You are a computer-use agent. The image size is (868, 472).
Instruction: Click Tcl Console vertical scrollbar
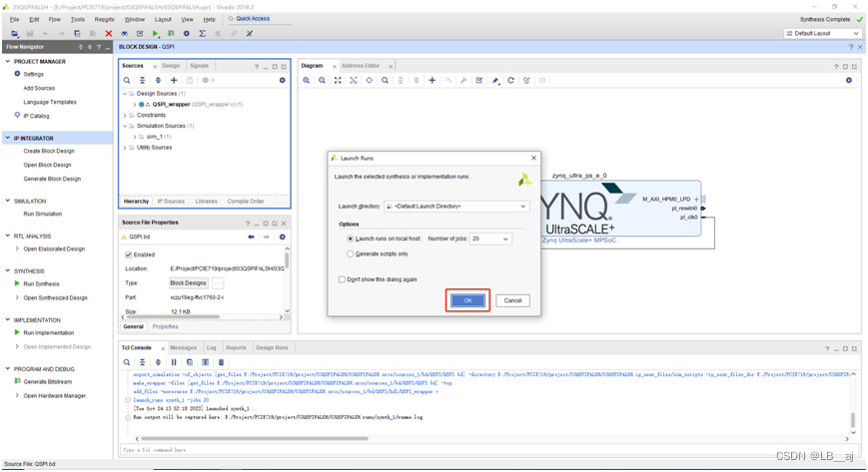(853, 419)
